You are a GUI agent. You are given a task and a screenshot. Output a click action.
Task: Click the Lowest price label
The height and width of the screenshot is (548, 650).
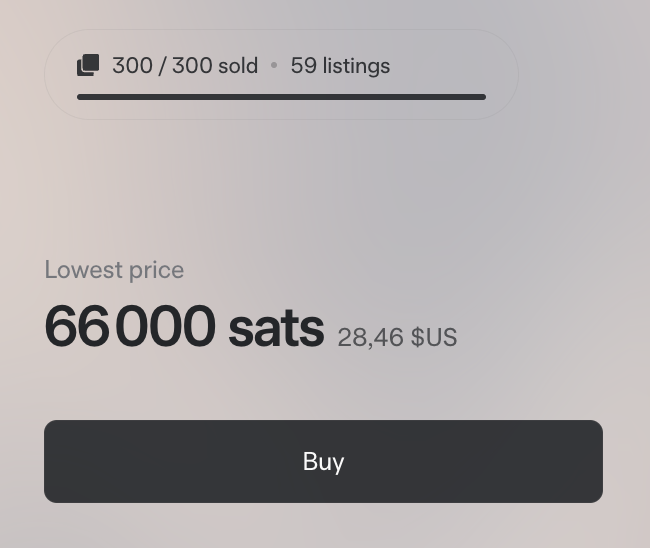tap(114, 270)
